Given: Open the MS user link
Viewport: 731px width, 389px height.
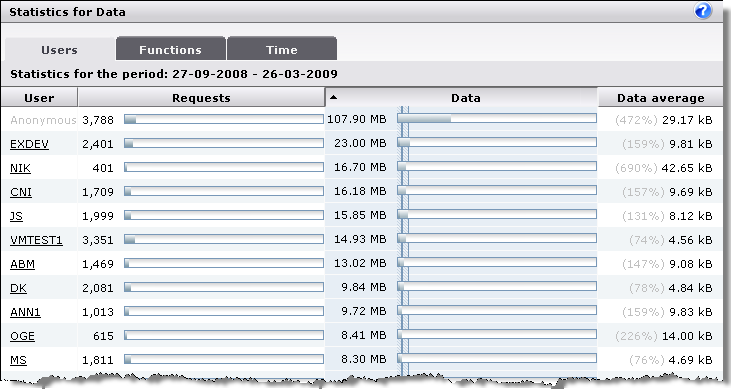Looking at the screenshot, I should (18, 360).
